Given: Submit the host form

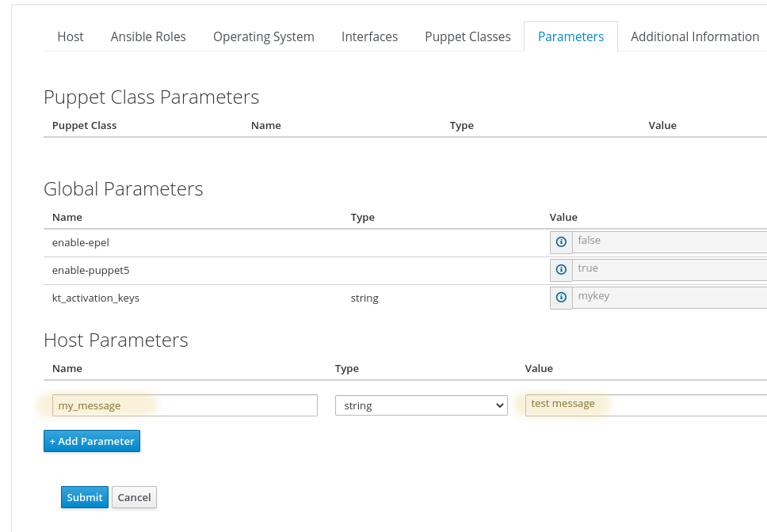Looking at the screenshot, I should point(85,497).
